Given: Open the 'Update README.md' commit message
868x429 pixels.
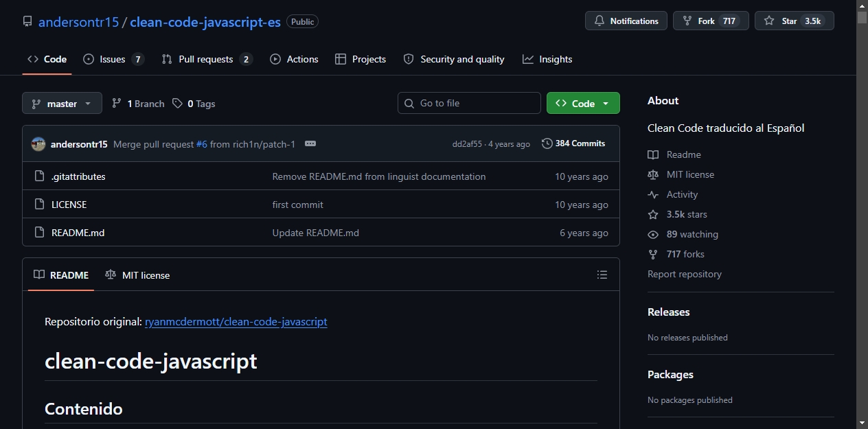Looking at the screenshot, I should [x=315, y=233].
